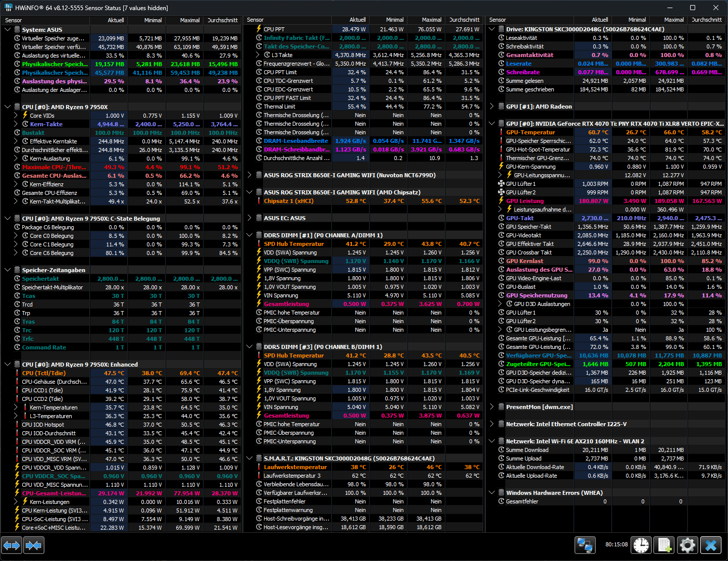Click the lightning icon beside CPU PPT
Viewport: 728px width, 561px height.
click(x=259, y=29)
